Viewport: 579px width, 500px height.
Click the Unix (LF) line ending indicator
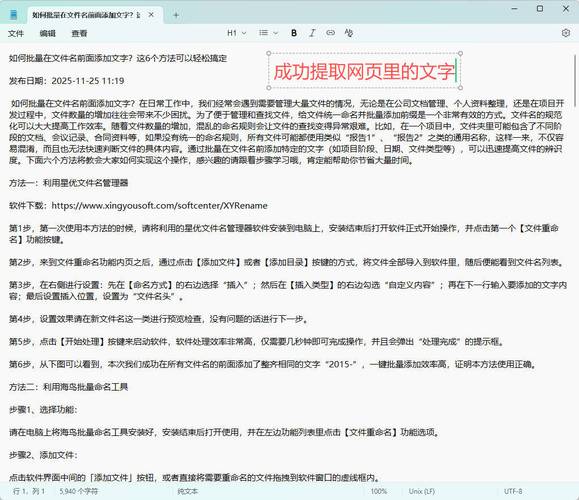[x=422, y=492]
